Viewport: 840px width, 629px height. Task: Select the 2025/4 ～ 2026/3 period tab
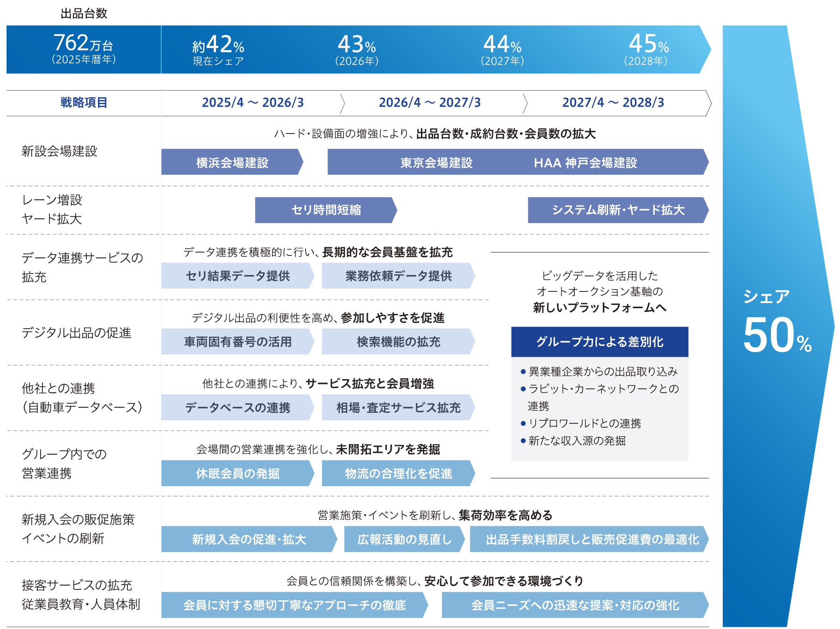pyautogui.click(x=252, y=103)
